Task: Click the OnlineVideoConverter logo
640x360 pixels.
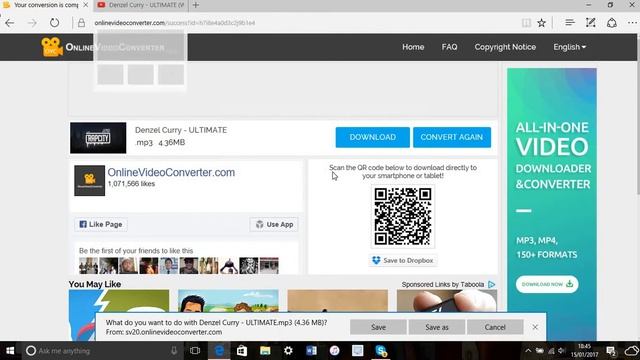Action: coord(103,47)
